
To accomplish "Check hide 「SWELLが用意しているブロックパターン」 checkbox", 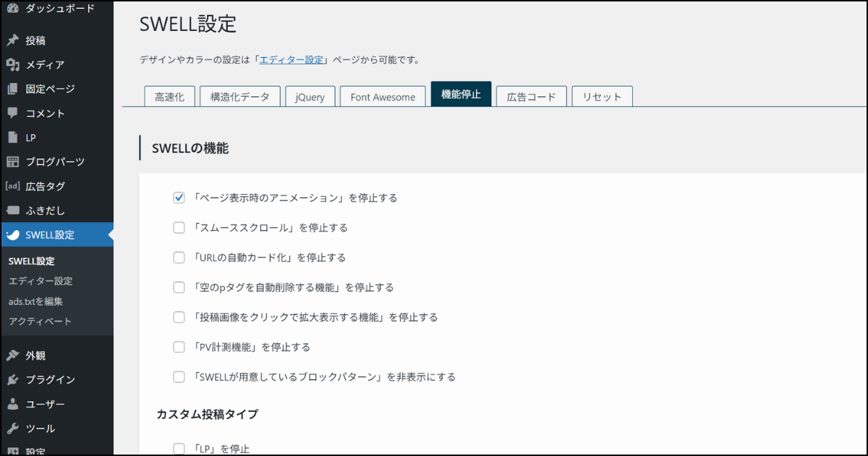I will (x=179, y=376).
